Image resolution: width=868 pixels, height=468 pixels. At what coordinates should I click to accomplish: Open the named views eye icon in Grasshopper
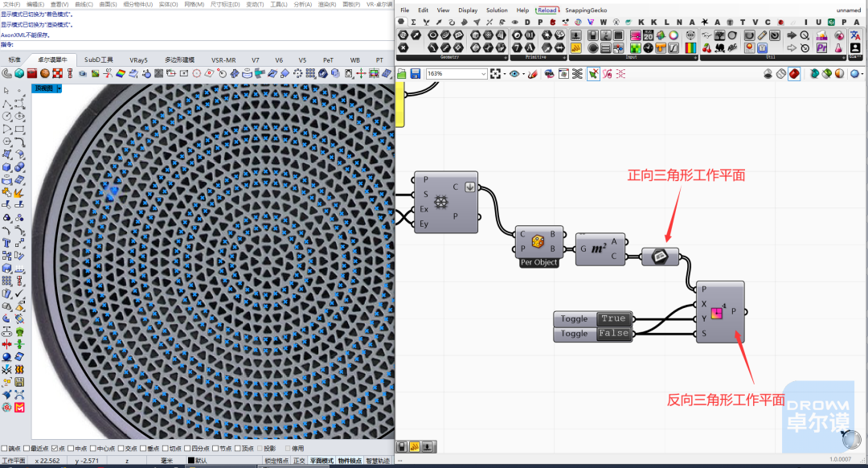(x=514, y=74)
